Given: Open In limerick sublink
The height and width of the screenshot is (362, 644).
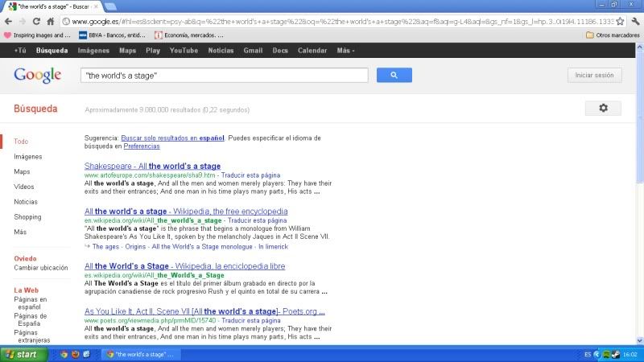Looking at the screenshot, I should tap(273, 247).
